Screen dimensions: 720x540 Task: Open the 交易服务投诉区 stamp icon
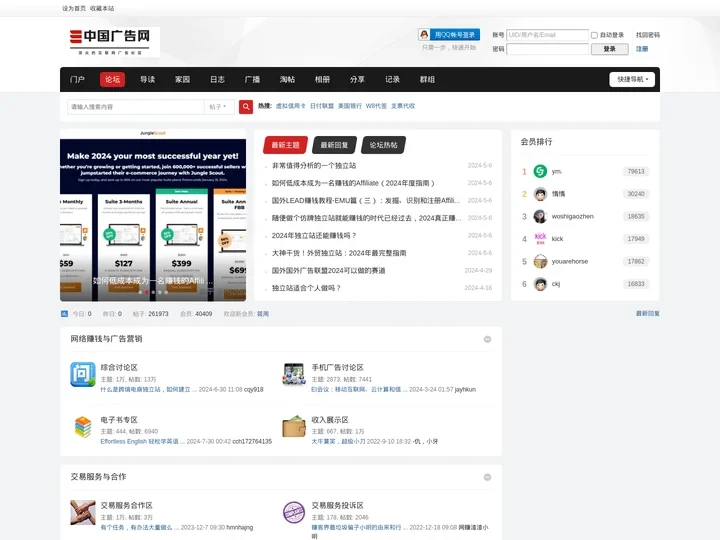(x=294, y=512)
